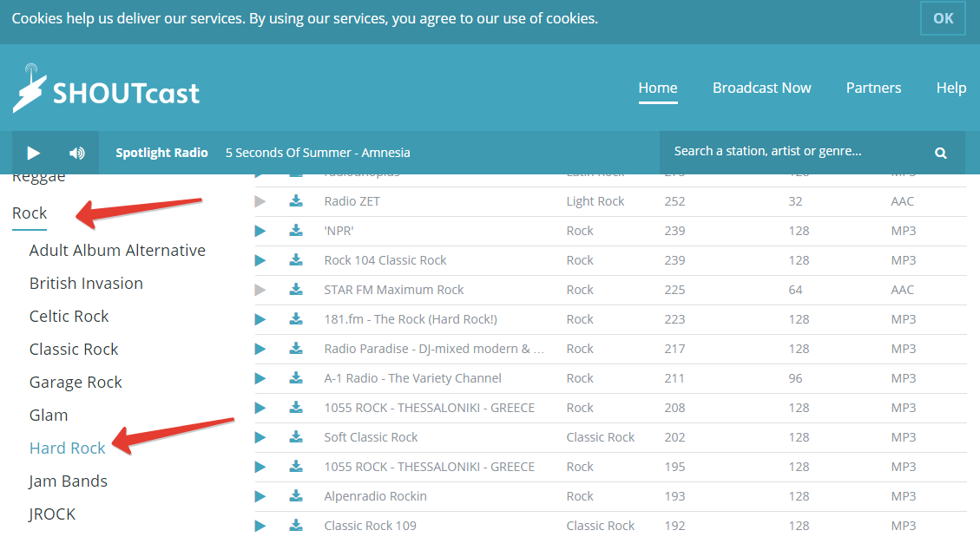The height and width of the screenshot is (537, 980).
Task: Select Glam subgenre
Action: coord(49,416)
